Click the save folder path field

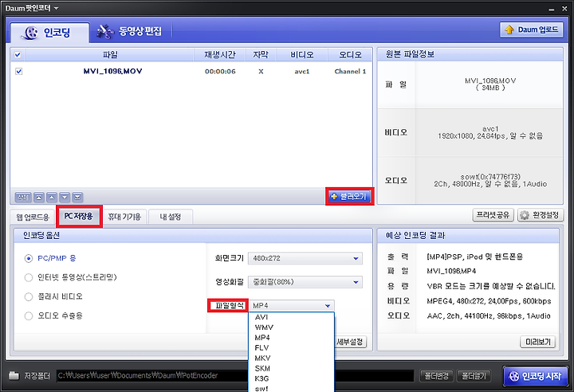click(x=235, y=375)
